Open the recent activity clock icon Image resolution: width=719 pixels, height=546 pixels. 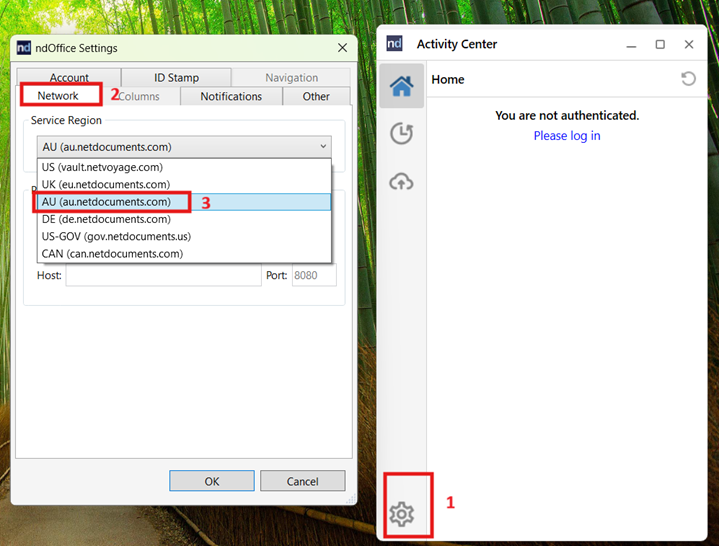coord(401,134)
